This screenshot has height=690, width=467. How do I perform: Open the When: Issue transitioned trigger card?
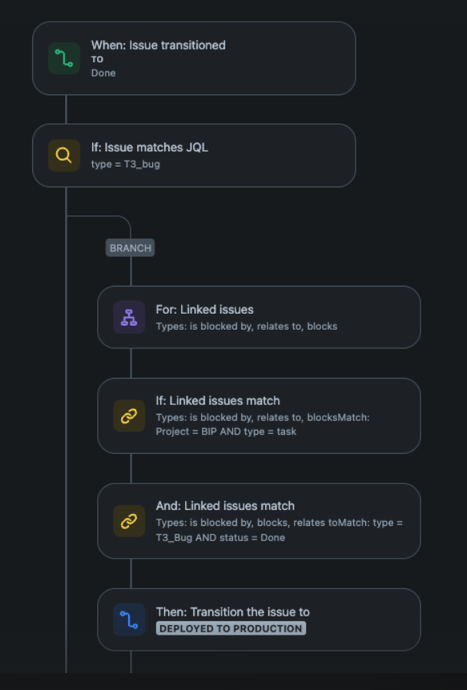[194, 58]
